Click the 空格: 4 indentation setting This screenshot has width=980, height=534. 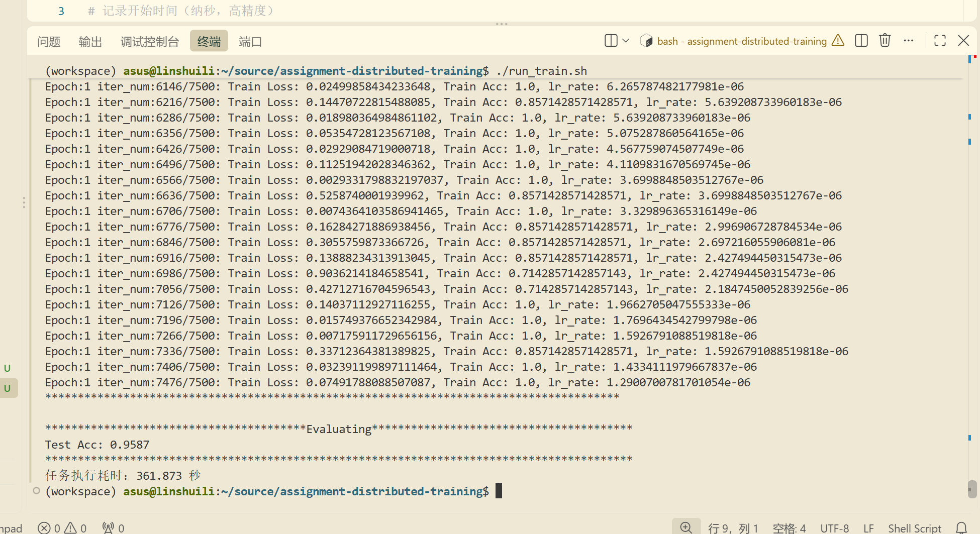tap(789, 528)
